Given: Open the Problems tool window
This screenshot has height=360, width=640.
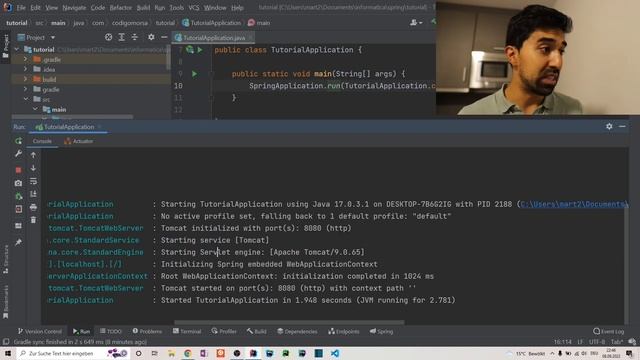Looking at the screenshot, I should pyautogui.click(x=147, y=331).
